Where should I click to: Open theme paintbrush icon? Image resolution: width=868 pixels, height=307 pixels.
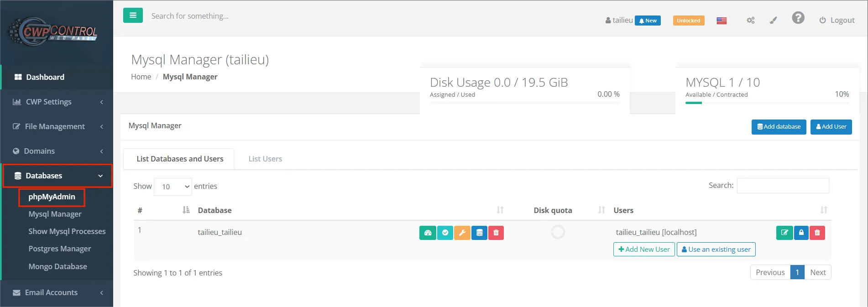tap(773, 21)
